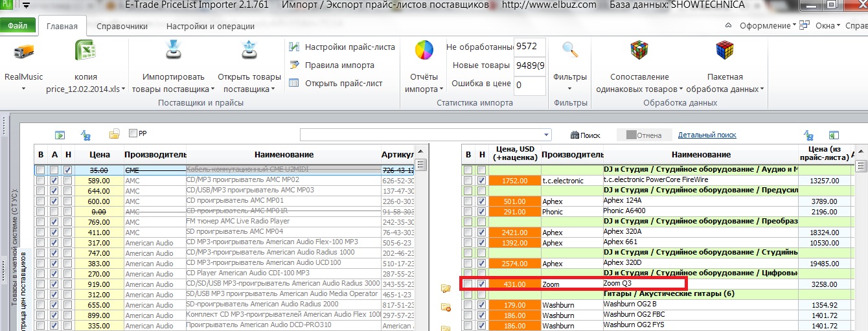Screen dimensions: 868x331
Task: Open the Оформление menu
Action: pyautogui.click(x=769, y=26)
